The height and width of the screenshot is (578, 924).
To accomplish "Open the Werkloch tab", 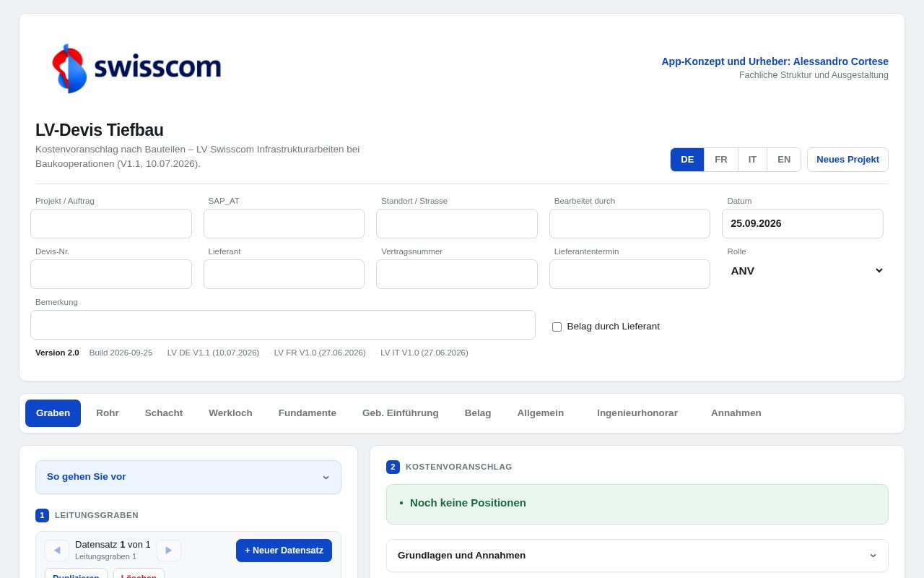I will tap(230, 413).
